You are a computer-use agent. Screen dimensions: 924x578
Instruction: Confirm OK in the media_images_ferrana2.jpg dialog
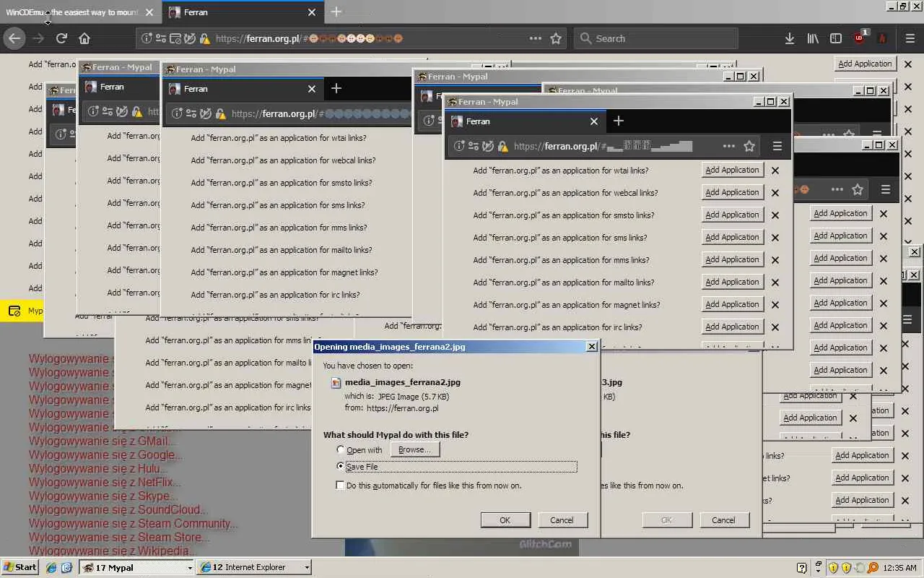[505, 520]
